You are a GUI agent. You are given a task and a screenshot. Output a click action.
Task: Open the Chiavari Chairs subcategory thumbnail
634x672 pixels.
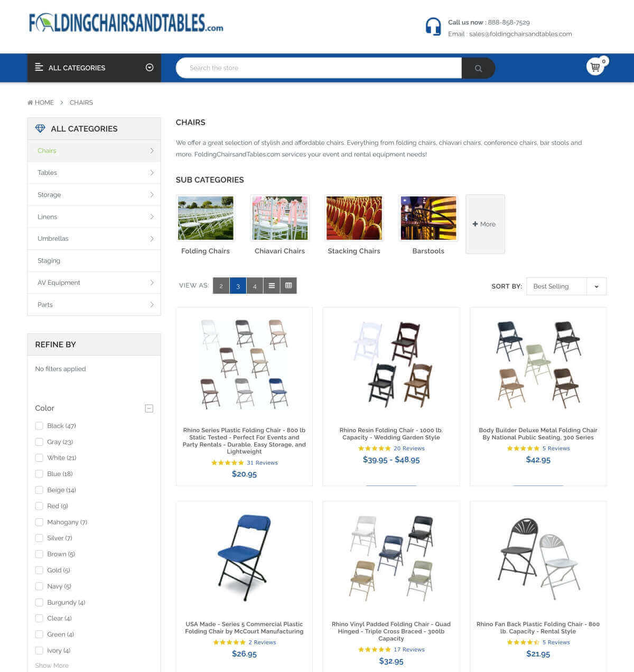[x=279, y=218]
